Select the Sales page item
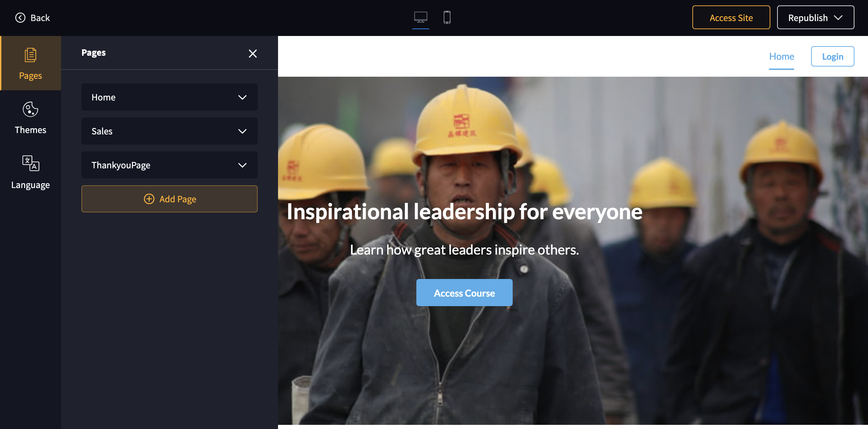868x429 pixels. point(102,131)
